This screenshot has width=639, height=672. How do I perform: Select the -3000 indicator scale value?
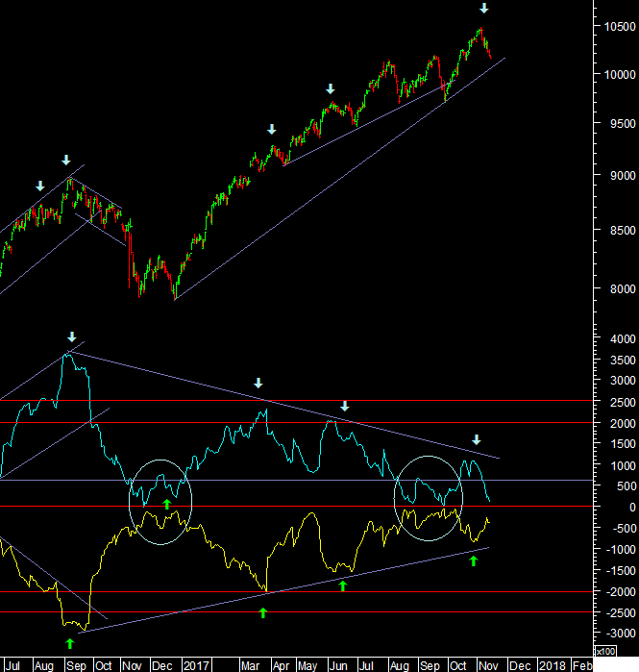tap(621, 633)
